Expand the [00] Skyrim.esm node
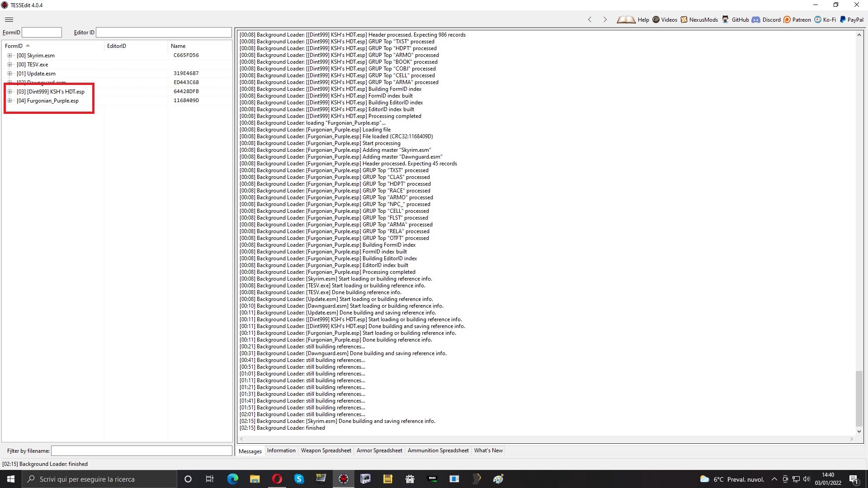 [x=9, y=56]
